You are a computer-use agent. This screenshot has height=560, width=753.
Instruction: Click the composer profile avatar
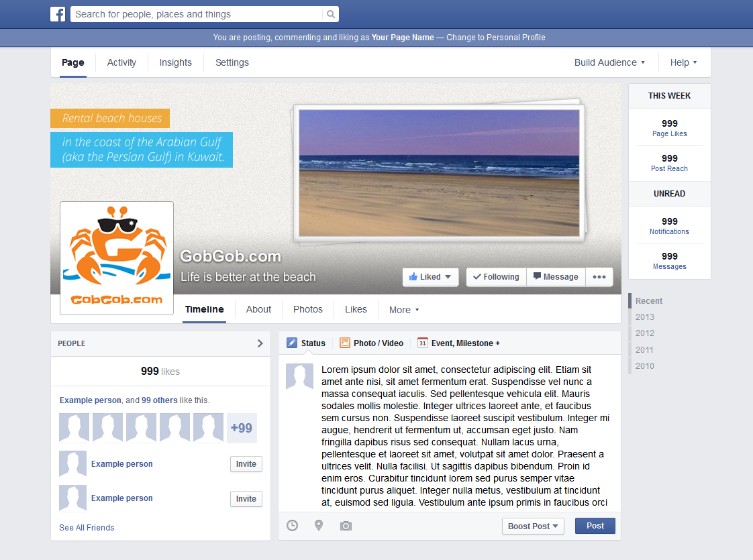tap(300, 376)
